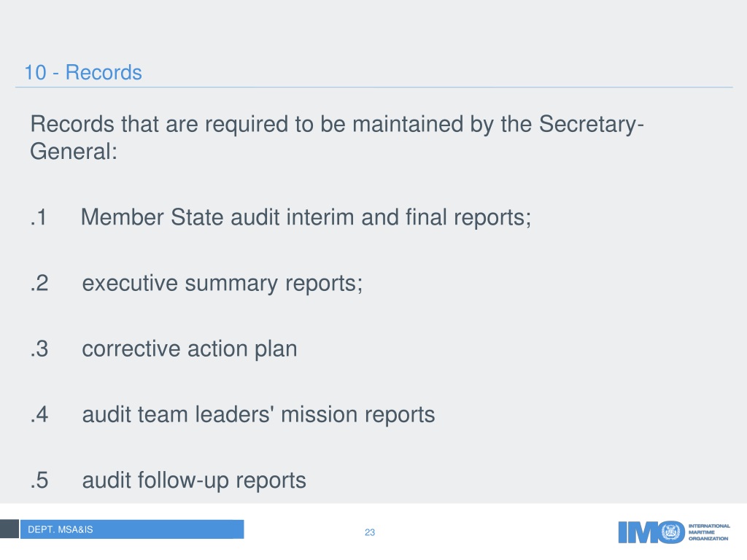Click the '.2' list number

(x=39, y=284)
